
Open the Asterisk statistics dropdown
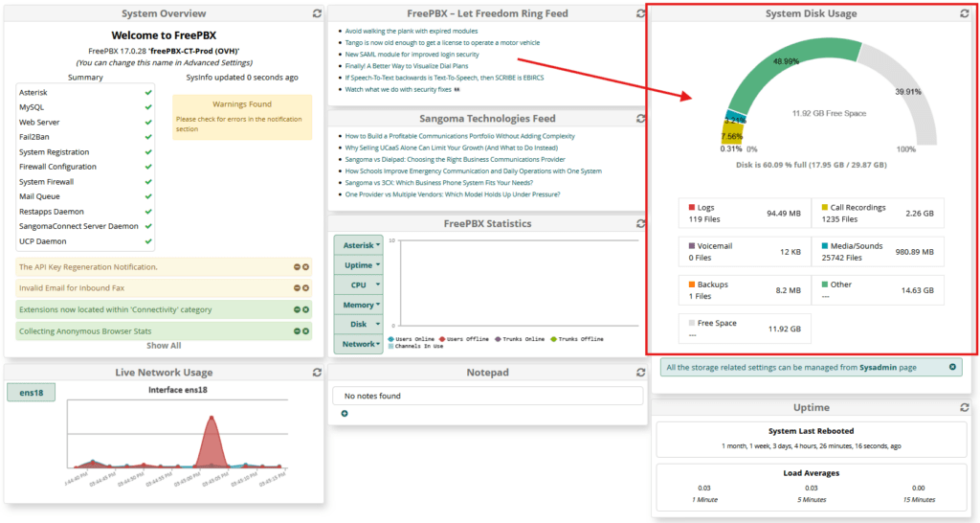click(358, 245)
